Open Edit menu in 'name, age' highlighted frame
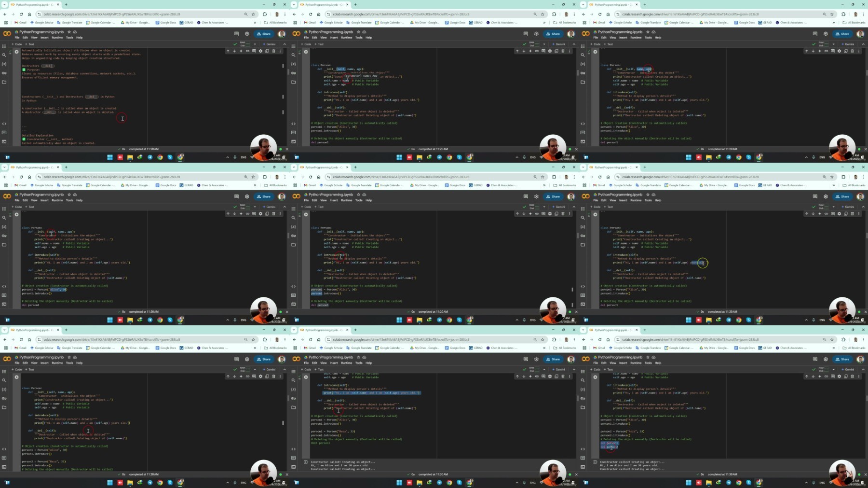Viewport: 868px width, 488px height. (604, 37)
